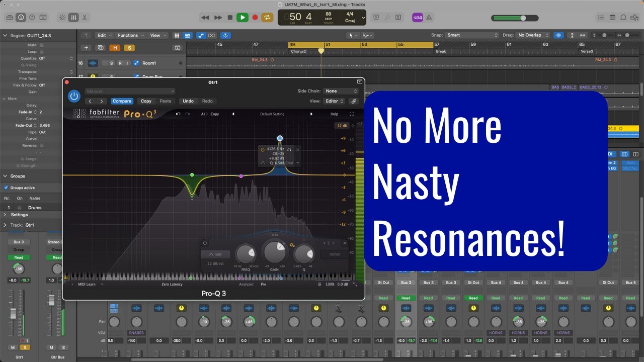Click the red Record button
The width and height of the screenshot is (644, 362).
pos(255,17)
